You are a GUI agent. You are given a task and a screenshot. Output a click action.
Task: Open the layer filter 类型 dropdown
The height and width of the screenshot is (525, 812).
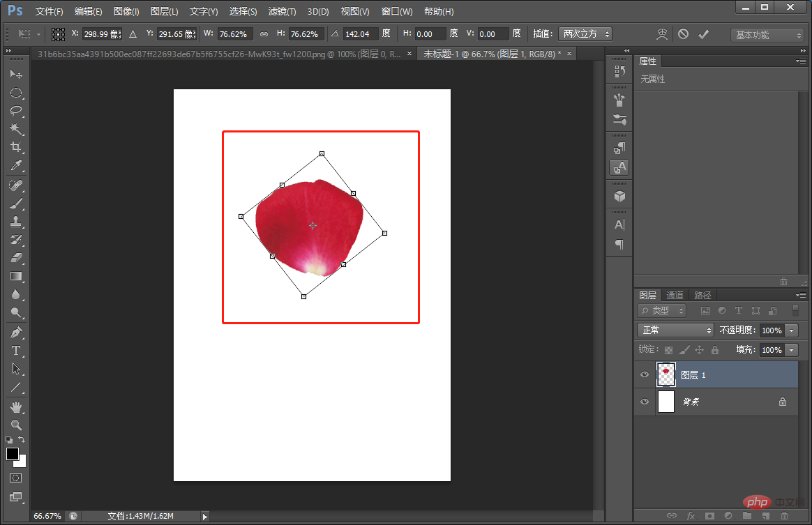point(662,311)
